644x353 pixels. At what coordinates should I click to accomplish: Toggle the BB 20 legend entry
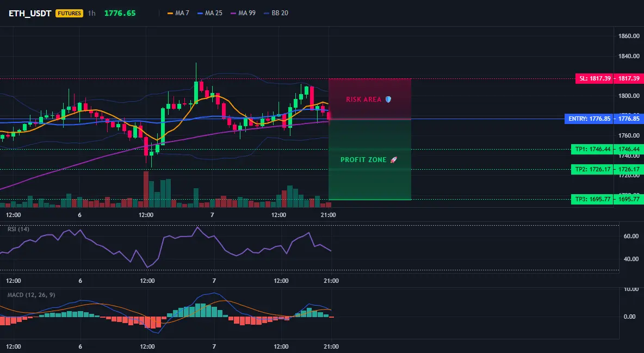click(x=276, y=13)
